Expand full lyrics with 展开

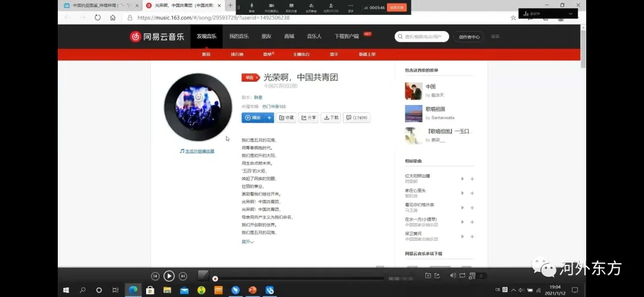pyautogui.click(x=247, y=242)
